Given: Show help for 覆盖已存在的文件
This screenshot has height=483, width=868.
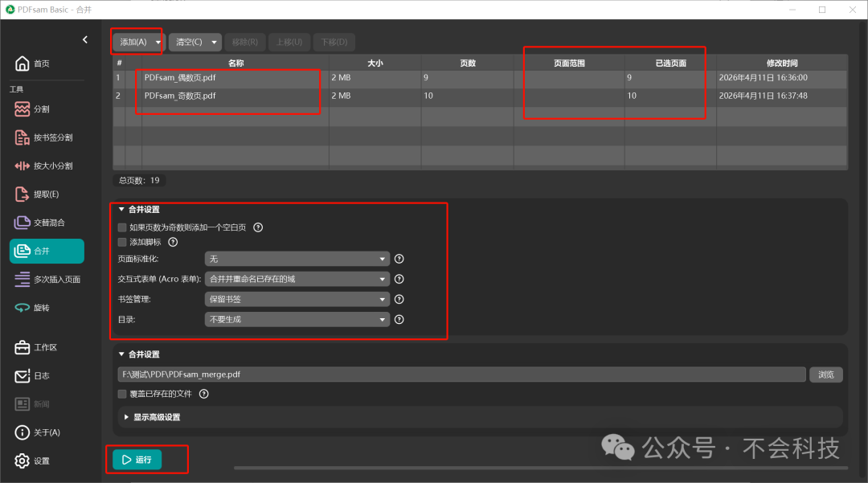Looking at the screenshot, I should coord(203,394).
